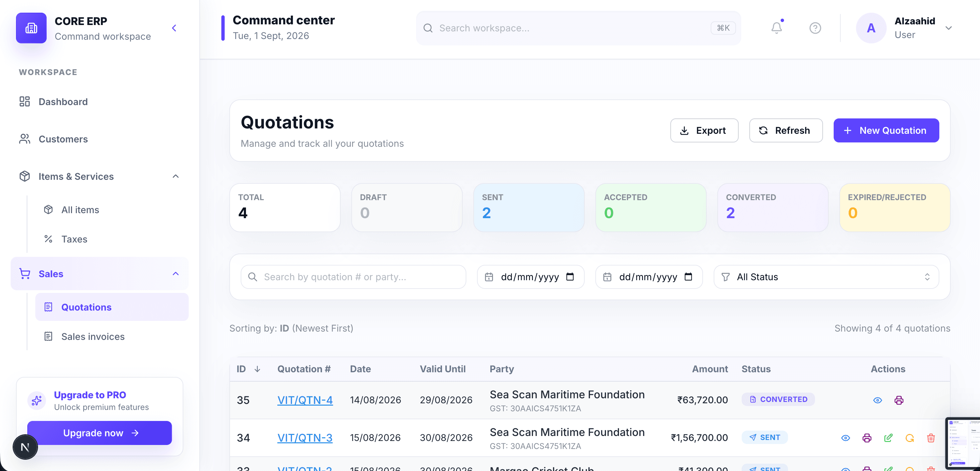Sort by the ID column arrow

[257, 369]
